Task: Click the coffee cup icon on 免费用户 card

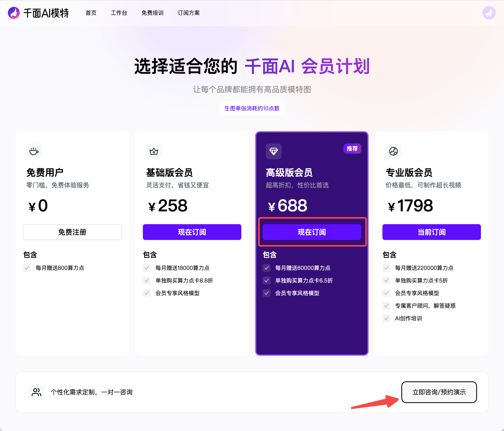Action: [34, 151]
